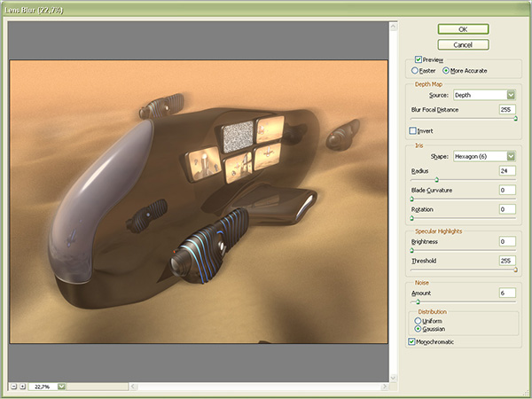The height and width of the screenshot is (399, 532).
Task: Click the Threshold value input box
Action: [x=507, y=262]
